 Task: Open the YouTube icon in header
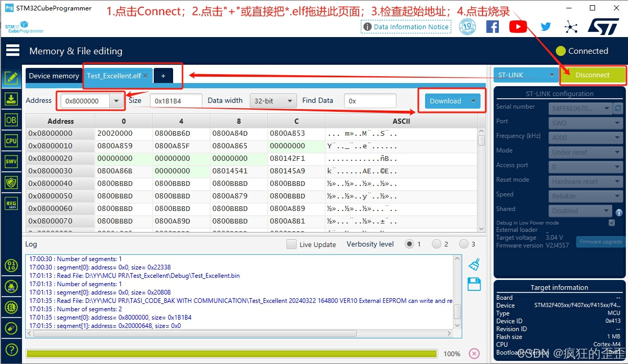pyautogui.click(x=518, y=27)
